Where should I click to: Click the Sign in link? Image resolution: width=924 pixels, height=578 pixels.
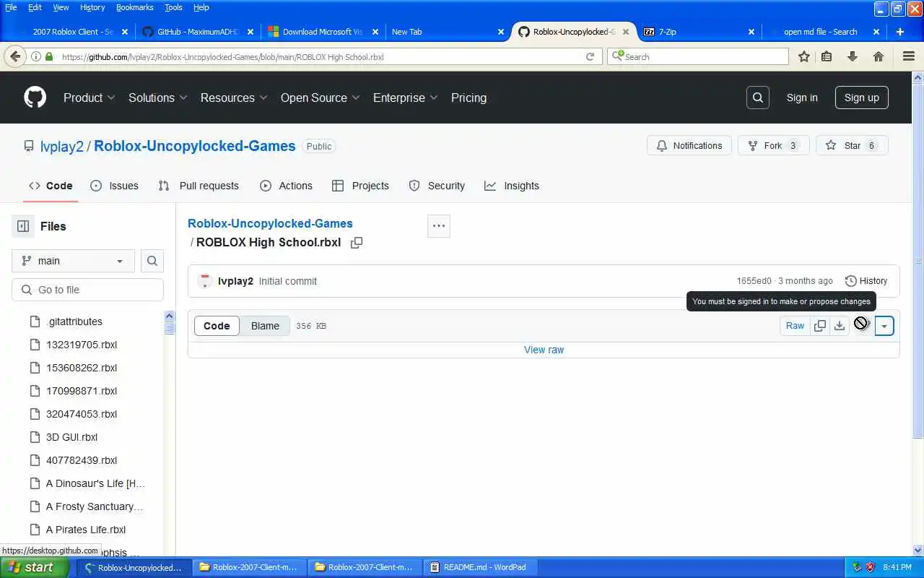point(802,98)
